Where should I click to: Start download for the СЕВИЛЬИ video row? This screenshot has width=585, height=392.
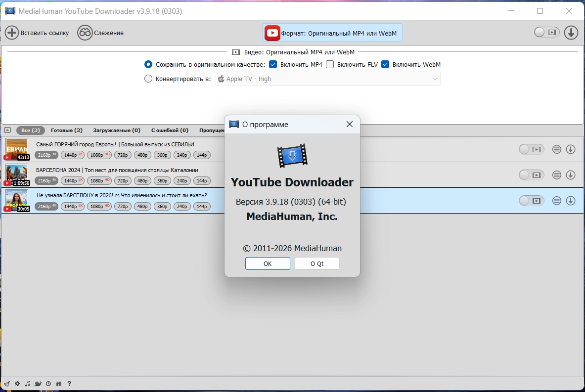(x=571, y=149)
